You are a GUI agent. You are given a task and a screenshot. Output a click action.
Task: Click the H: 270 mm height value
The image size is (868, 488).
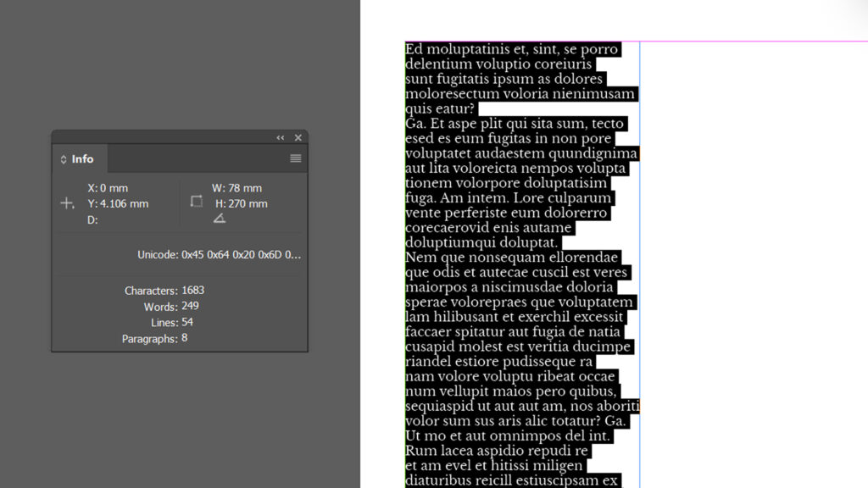click(x=243, y=203)
